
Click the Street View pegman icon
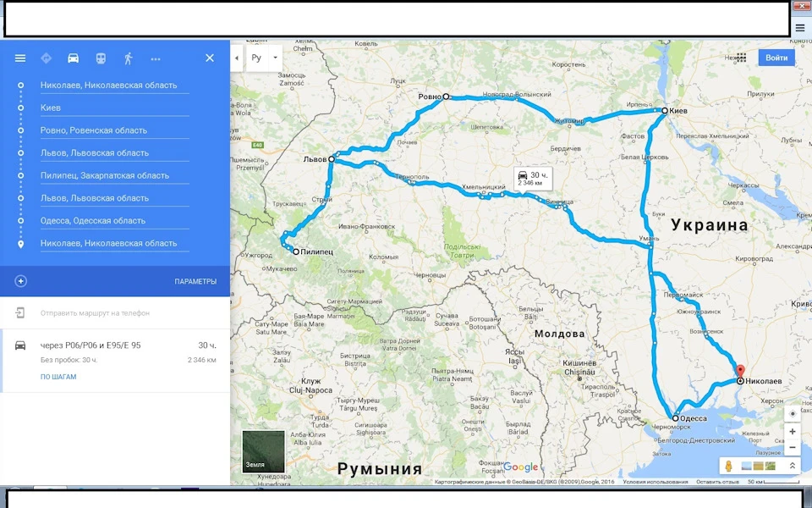(728, 466)
